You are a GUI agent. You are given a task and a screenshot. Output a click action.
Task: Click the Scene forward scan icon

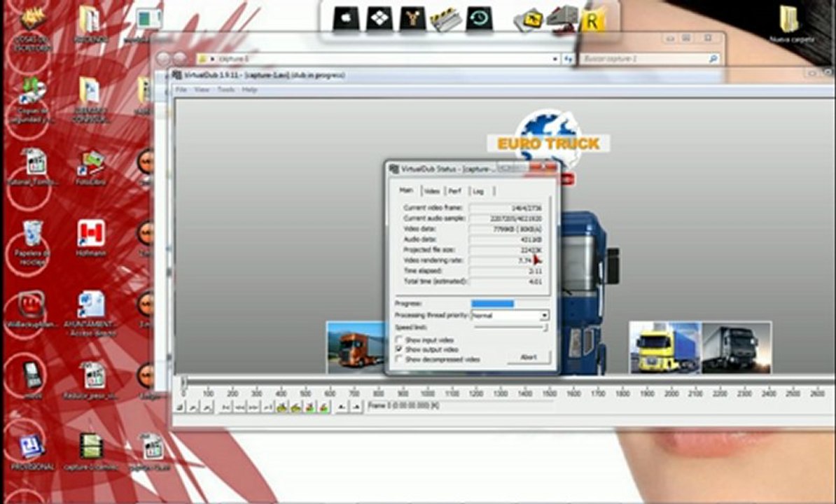pyautogui.click(x=323, y=407)
